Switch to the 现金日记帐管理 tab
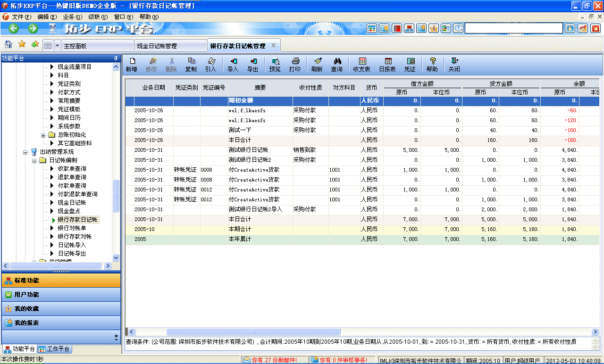The height and width of the screenshot is (364, 604). click(171, 45)
